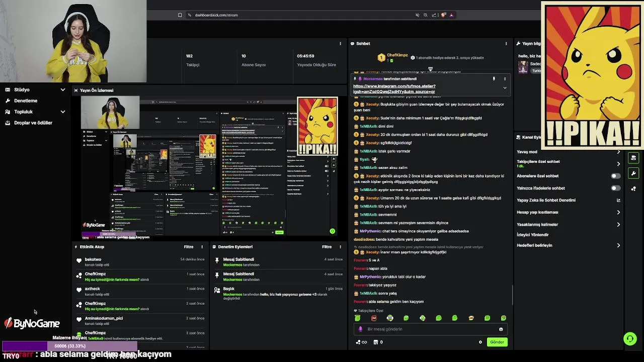Image resolution: width=644 pixels, height=362 pixels.
Task: Click the green indicator icon on stream preview
Action: 332,231
